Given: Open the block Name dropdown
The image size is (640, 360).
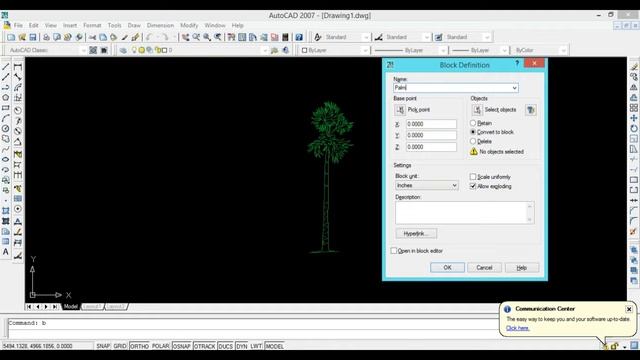Looking at the screenshot, I should click(x=514, y=88).
